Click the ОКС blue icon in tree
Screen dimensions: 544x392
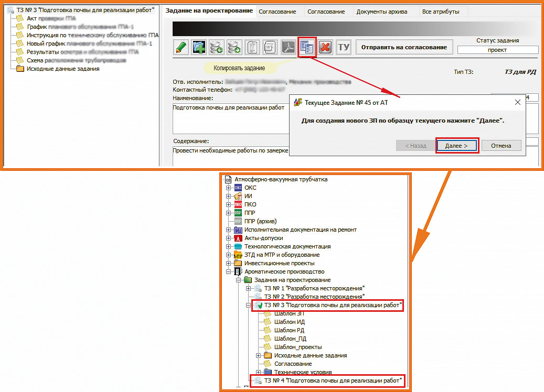point(238,188)
